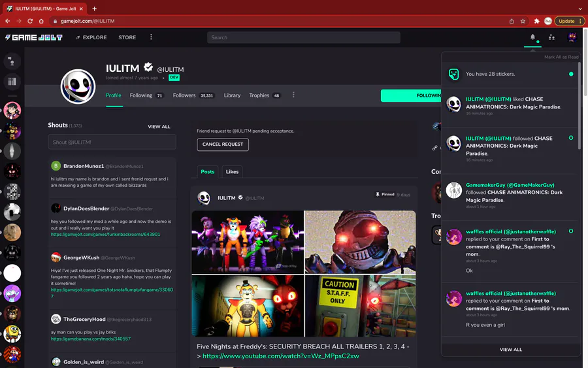
Task: Open the Trophies tab
Action: tap(265, 95)
